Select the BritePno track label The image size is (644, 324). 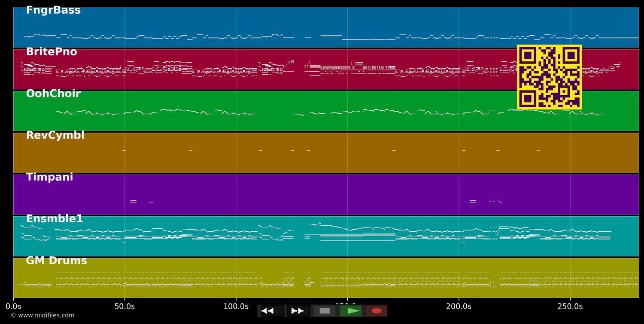52,52
